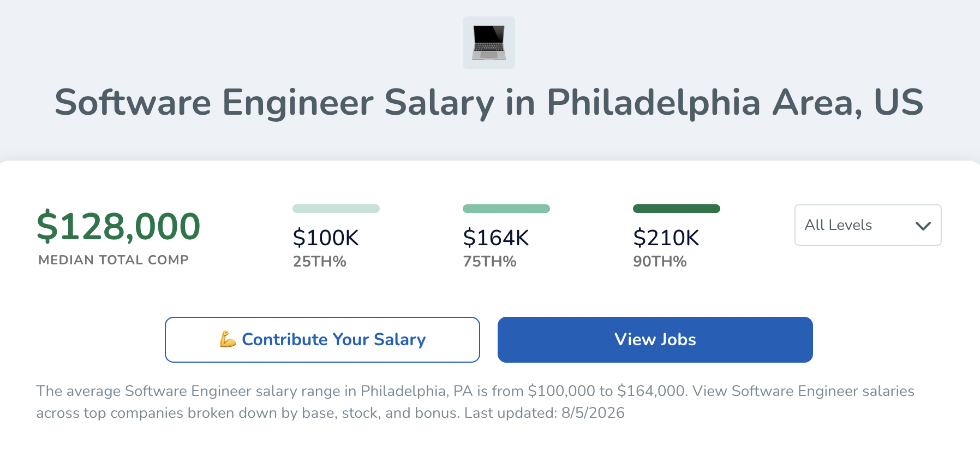
Task: Click the 25TH% label text
Action: (319, 262)
